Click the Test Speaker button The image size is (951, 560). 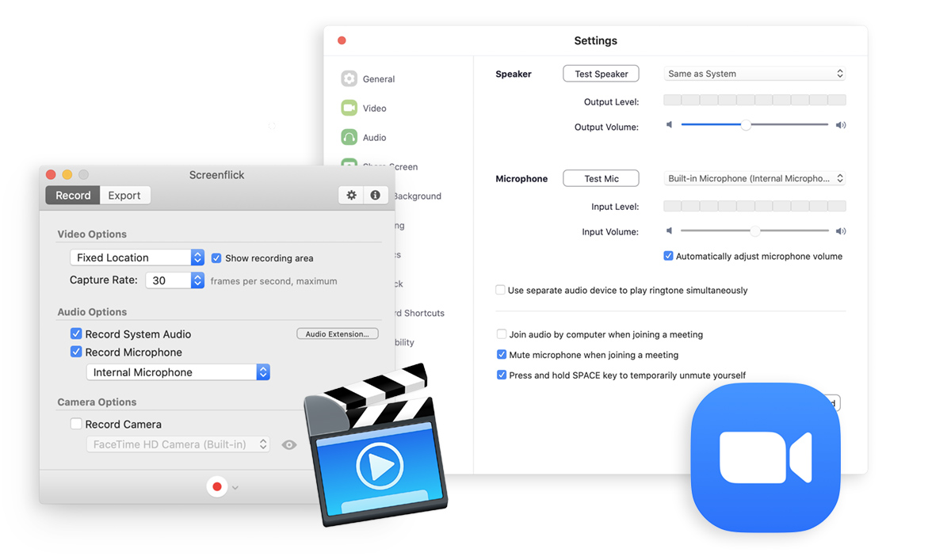602,74
